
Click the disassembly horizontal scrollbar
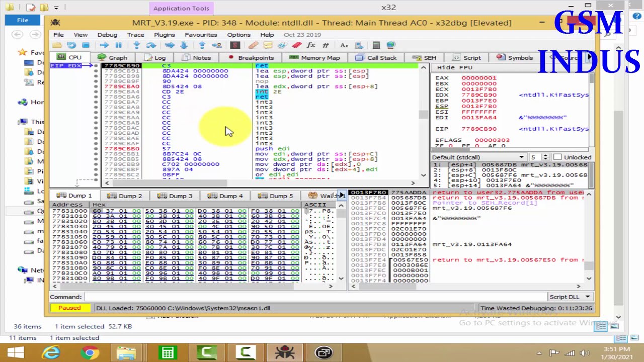(x=261, y=183)
